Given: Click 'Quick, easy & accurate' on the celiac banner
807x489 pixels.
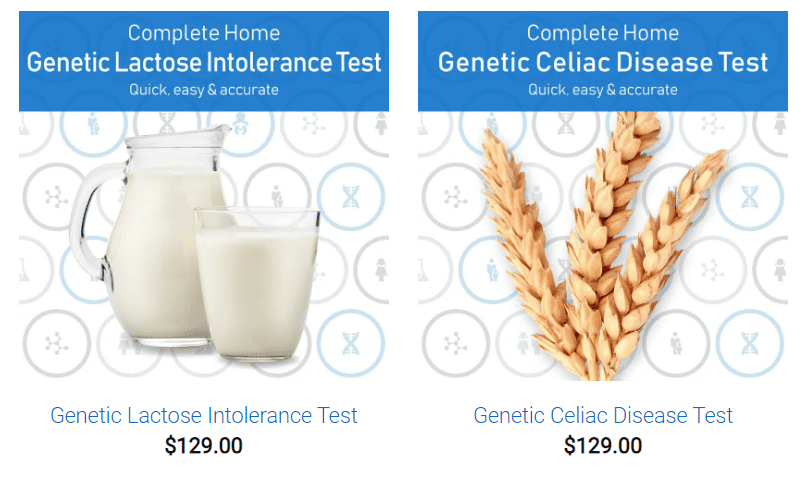Looking at the screenshot, I should (x=603, y=90).
